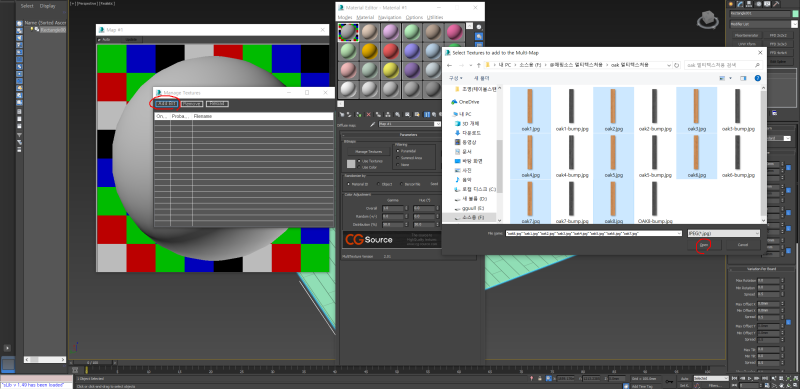Open Utilities menu in Material Editor
The height and width of the screenshot is (389, 800).
click(435, 17)
